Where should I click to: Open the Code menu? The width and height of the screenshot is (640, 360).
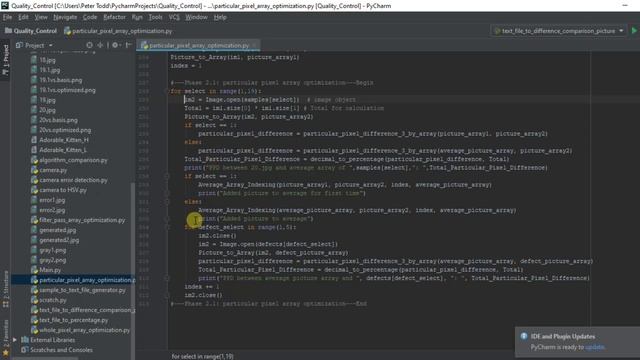pos(90,17)
